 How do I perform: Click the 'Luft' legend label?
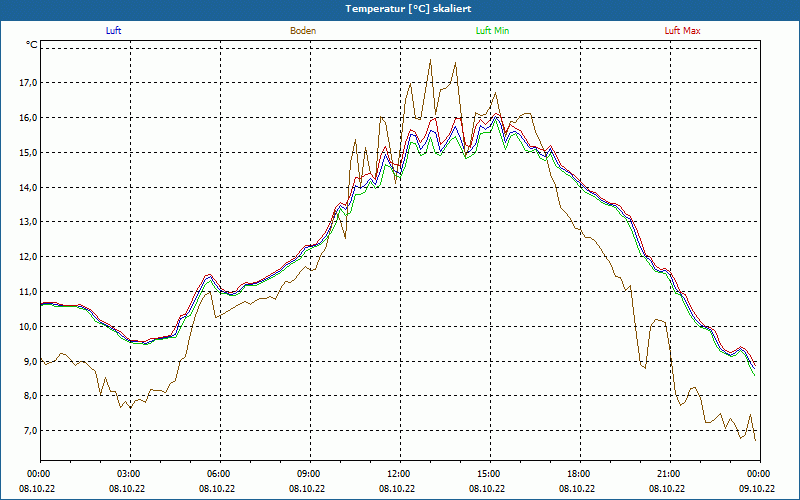pos(113,31)
